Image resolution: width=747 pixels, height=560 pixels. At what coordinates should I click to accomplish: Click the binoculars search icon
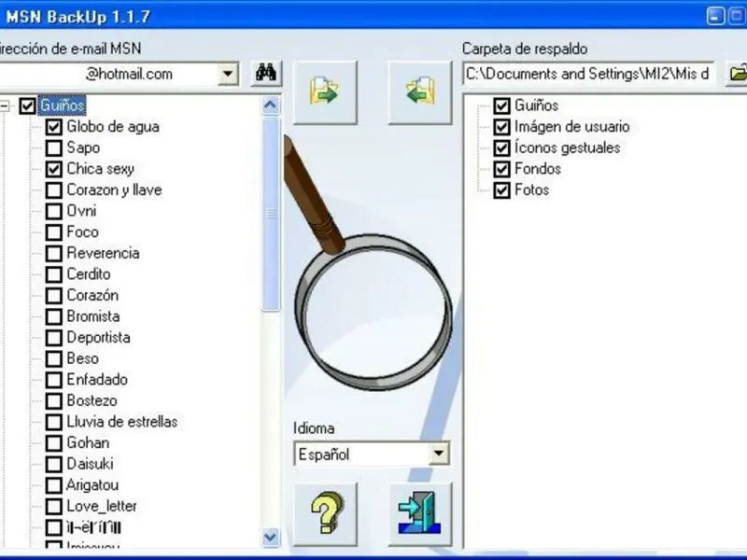(266, 74)
